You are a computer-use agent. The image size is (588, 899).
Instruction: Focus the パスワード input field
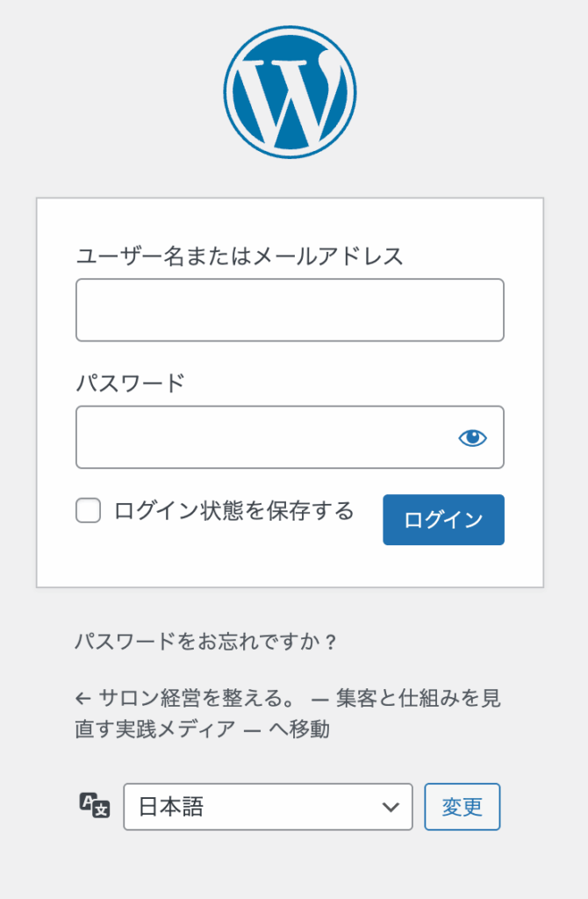(x=263, y=437)
